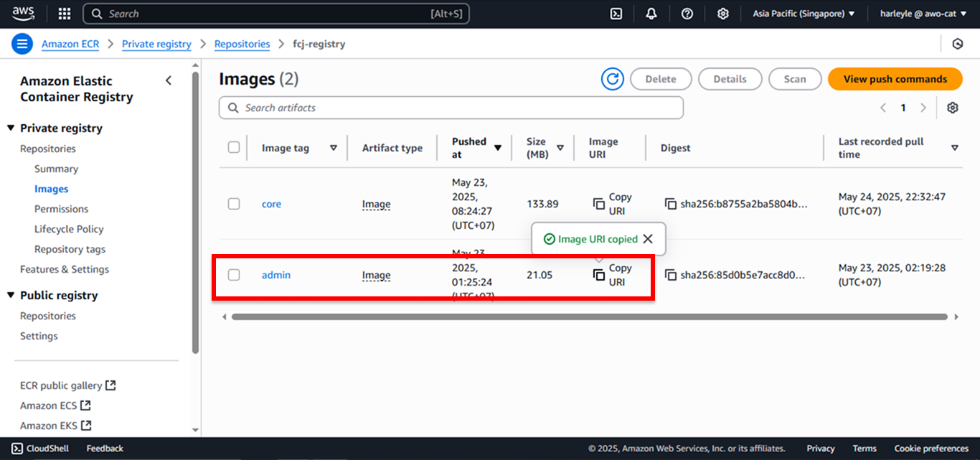Launch CloudShell from the top bar icon
This screenshot has height=460, width=980.
pyautogui.click(x=616, y=14)
